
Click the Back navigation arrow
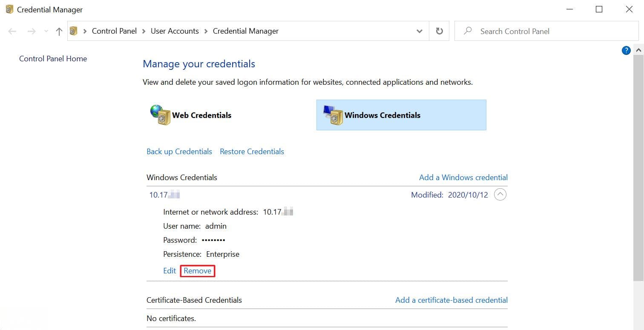tap(12, 31)
